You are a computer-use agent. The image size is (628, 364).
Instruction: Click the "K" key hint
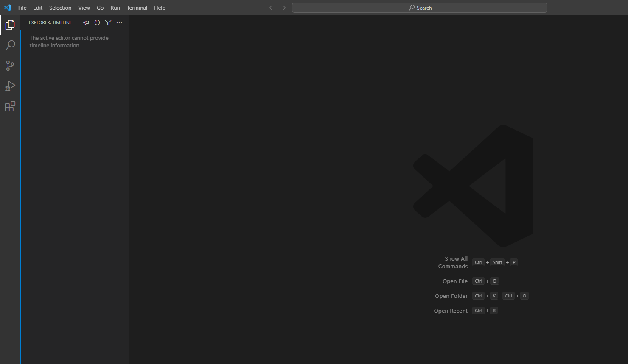tap(494, 296)
